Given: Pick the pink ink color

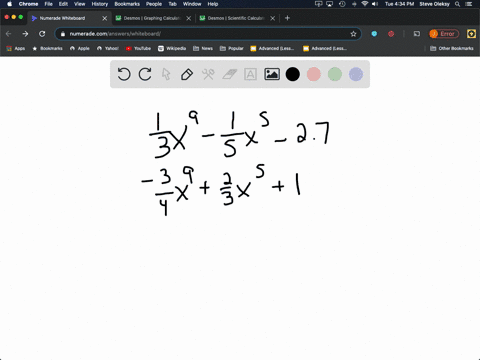Looking at the screenshot, I should click(x=314, y=74).
